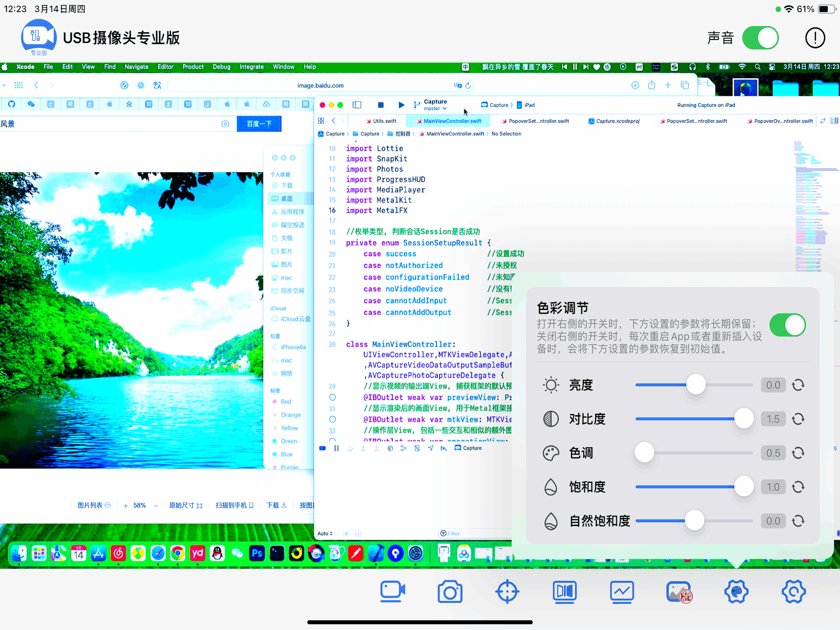The height and width of the screenshot is (630, 840).
Task: Open the Editor menu
Action: (x=165, y=67)
